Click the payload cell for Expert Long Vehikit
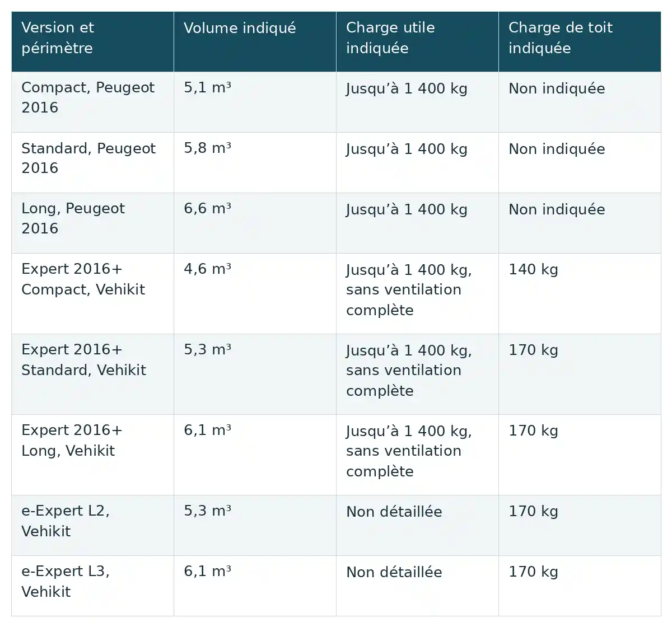This screenshot has width=672, height=627. (x=417, y=455)
